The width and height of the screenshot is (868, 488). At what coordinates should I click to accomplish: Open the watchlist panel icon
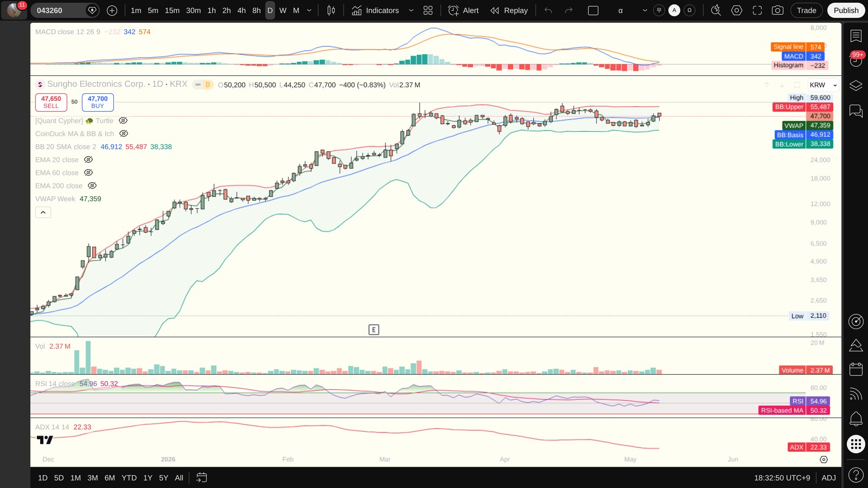pyautogui.click(x=856, y=36)
